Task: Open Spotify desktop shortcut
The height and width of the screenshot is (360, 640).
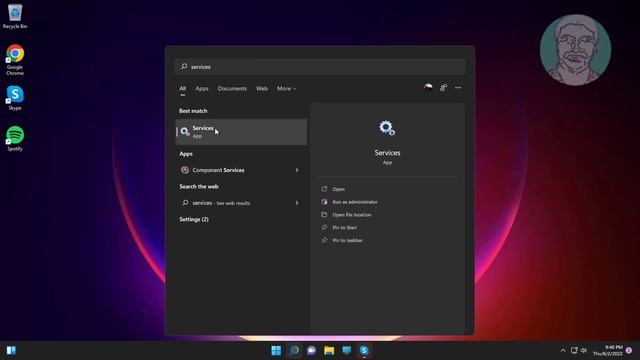Action: pos(15,139)
